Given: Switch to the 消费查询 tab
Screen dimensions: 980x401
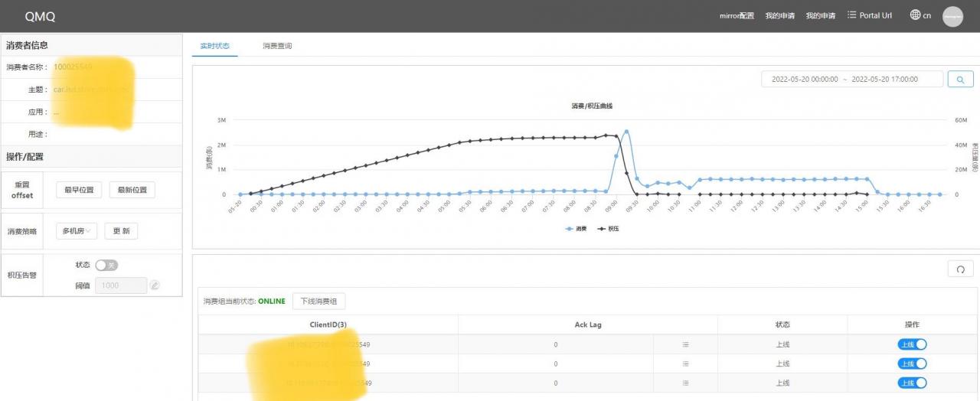Looking at the screenshot, I should point(277,46).
